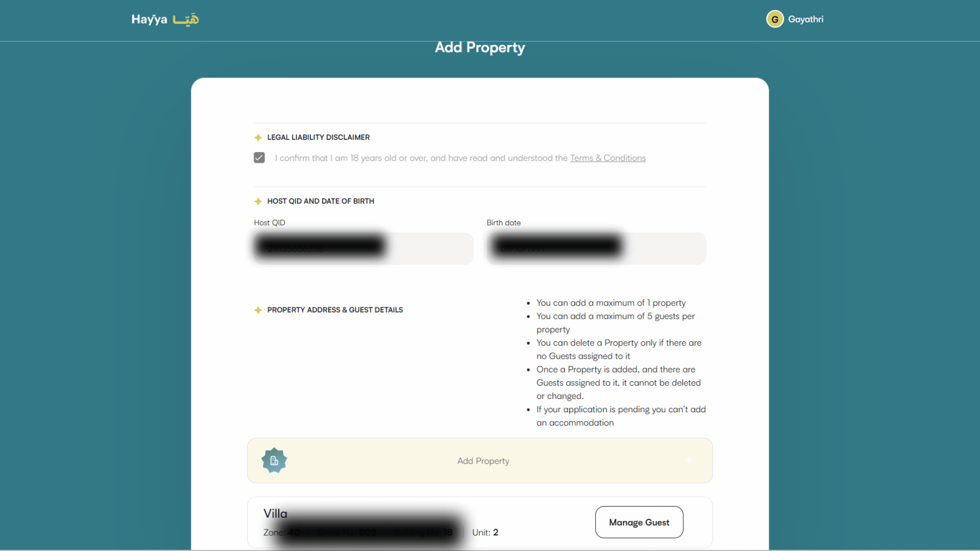
Task: Click the star icon beside Property Address heading
Action: tap(258, 310)
